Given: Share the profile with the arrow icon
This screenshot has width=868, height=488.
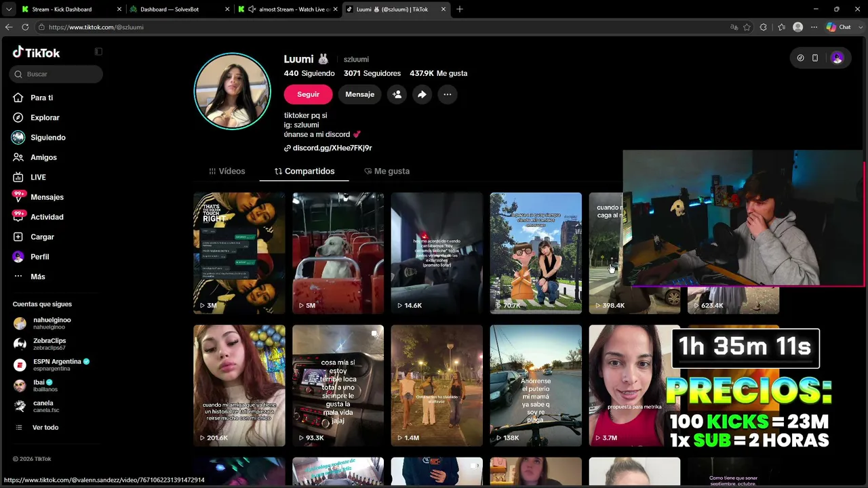Looking at the screenshot, I should [x=422, y=94].
